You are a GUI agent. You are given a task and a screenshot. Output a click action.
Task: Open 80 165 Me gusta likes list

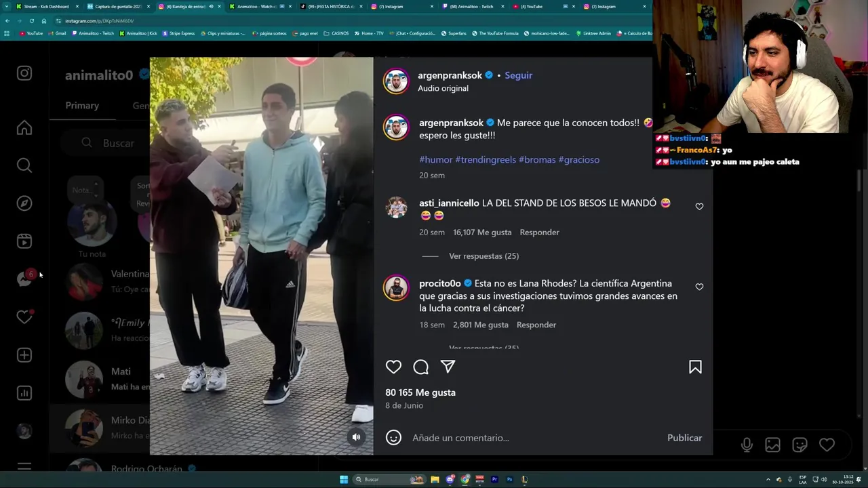pos(420,392)
